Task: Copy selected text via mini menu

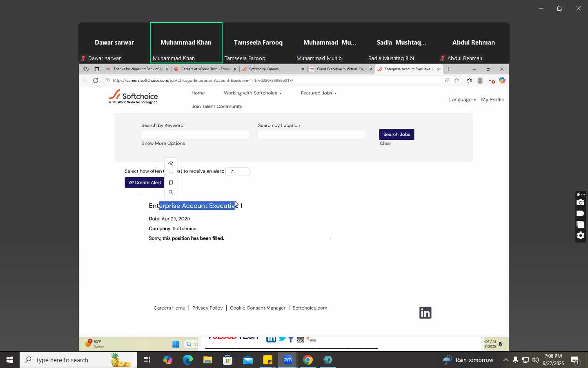Action: tap(171, 183)
